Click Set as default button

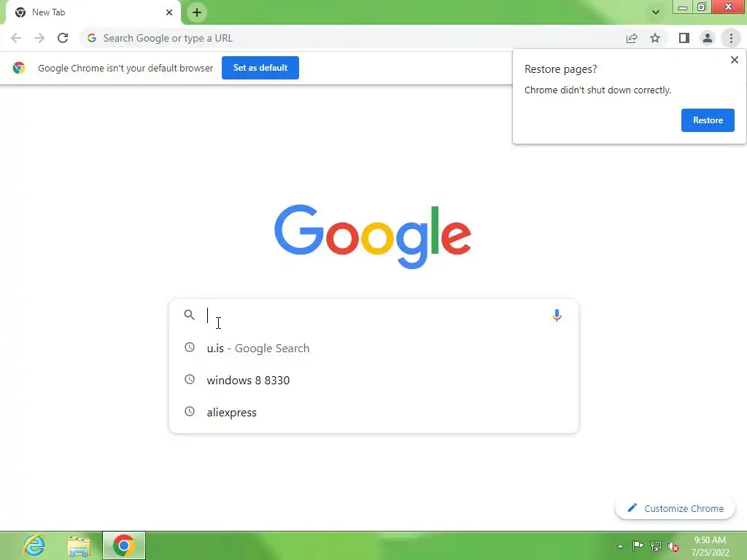[x=260, y=68]
